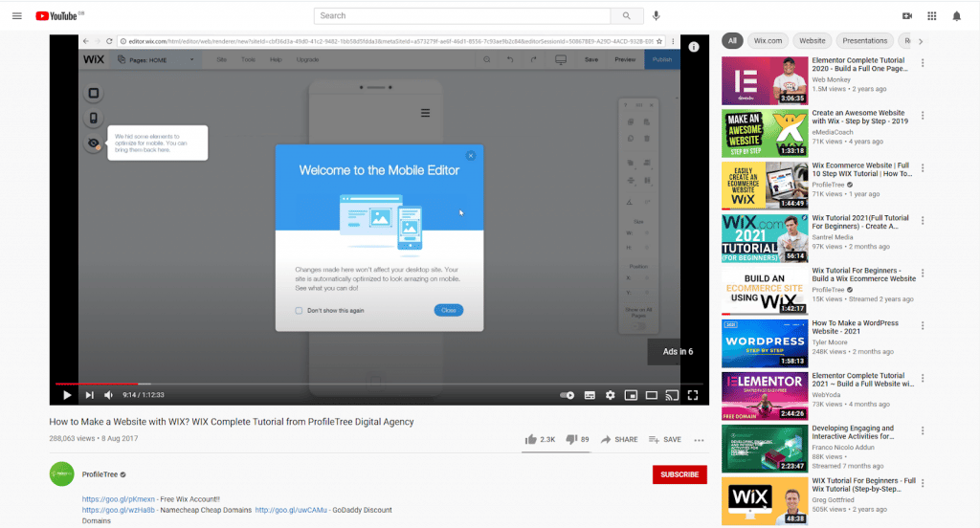Click Close in Mobile Editor dialog
This screenshot has height=528, width=980.
pos(449,310)
